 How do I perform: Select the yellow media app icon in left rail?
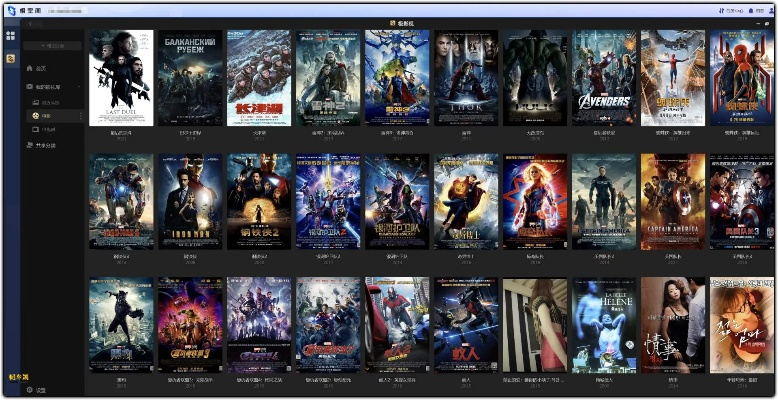(10, 58)
